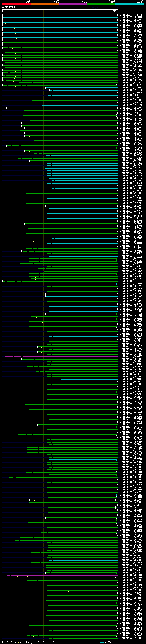Select the UniRef100_Q41534 label
Image resolution: width=146 pixels, height=644 pixels.
[131, 75]
